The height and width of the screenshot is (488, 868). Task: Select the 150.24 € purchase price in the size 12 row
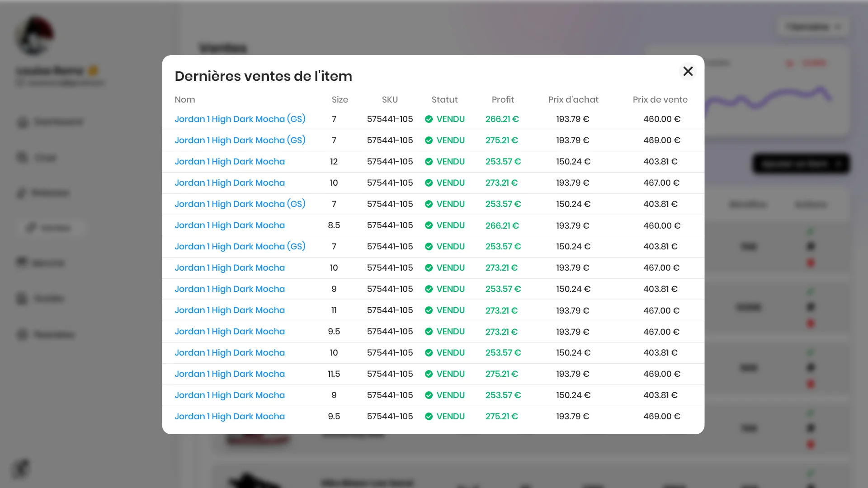pyautogui.click(x=573, y=162)
